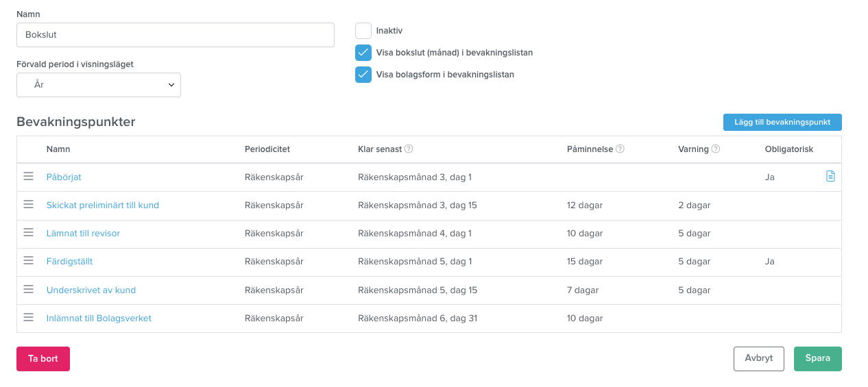
Task: Enable the Inaktiv checkbox
Action: click(363, 31)
